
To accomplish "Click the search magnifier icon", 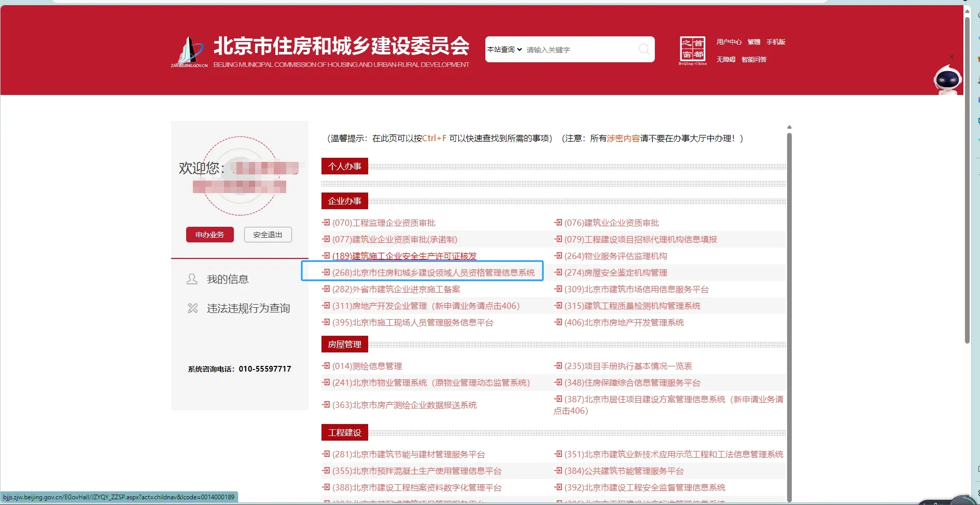I will [x=643, y=49].
